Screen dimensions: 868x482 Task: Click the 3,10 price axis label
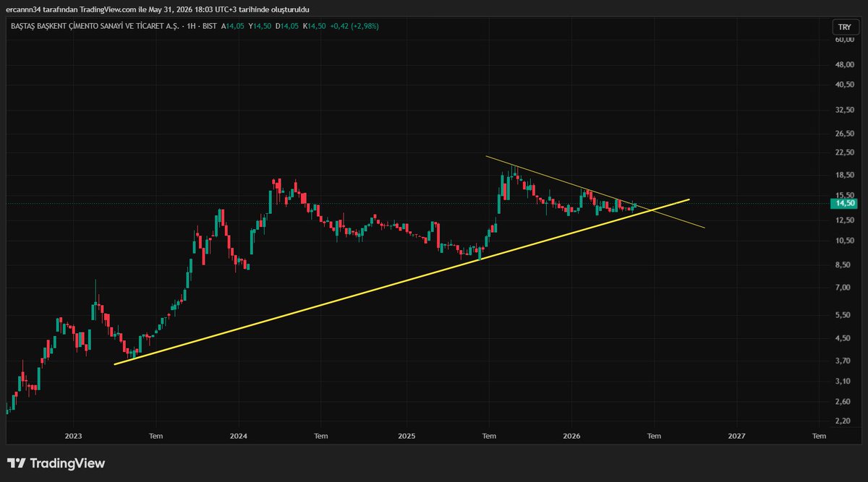(x=844, y=381)
